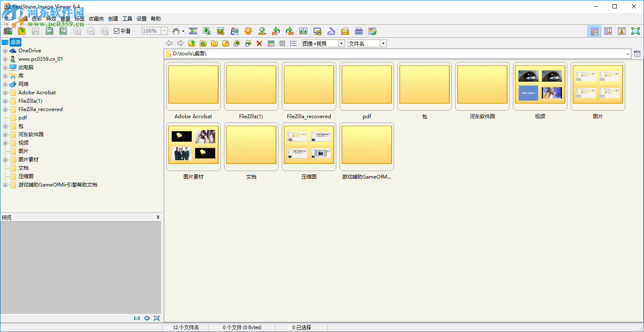Screen dimensions: 644x332
Task: Click the slideshow filmstrip icon
Action: pos(193,31)
